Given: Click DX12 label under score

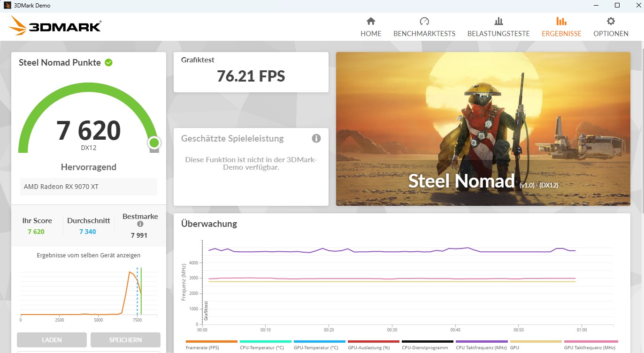Looking at the screenshot, I should pyautogui.click(x=89, y=148).
